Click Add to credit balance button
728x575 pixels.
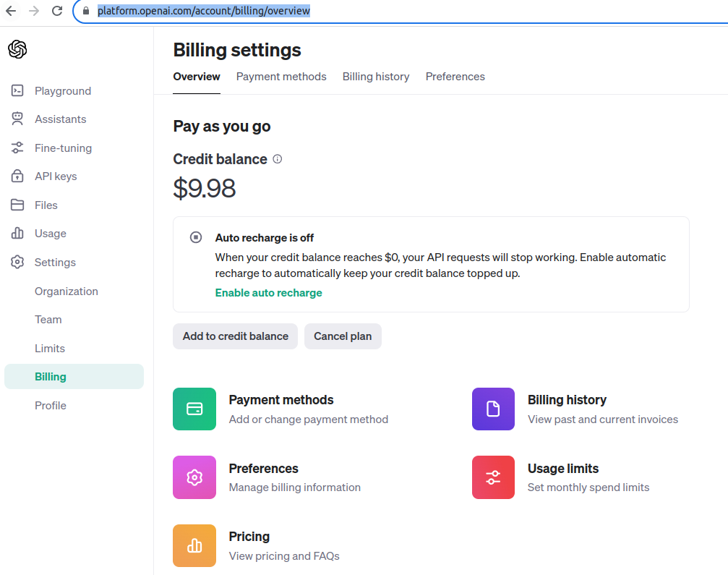pyautogui.click(x=236, y=336)
